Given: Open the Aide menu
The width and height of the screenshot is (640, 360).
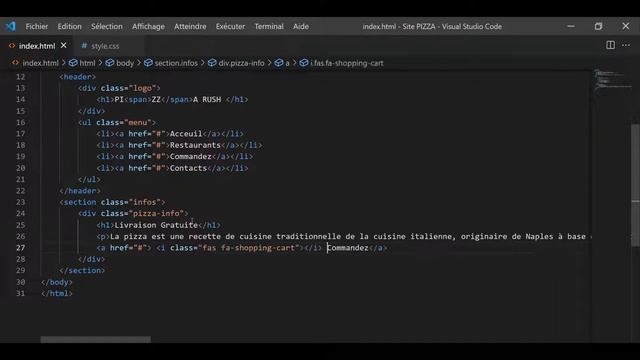Looking at the screenshot, I should (301, 27).
